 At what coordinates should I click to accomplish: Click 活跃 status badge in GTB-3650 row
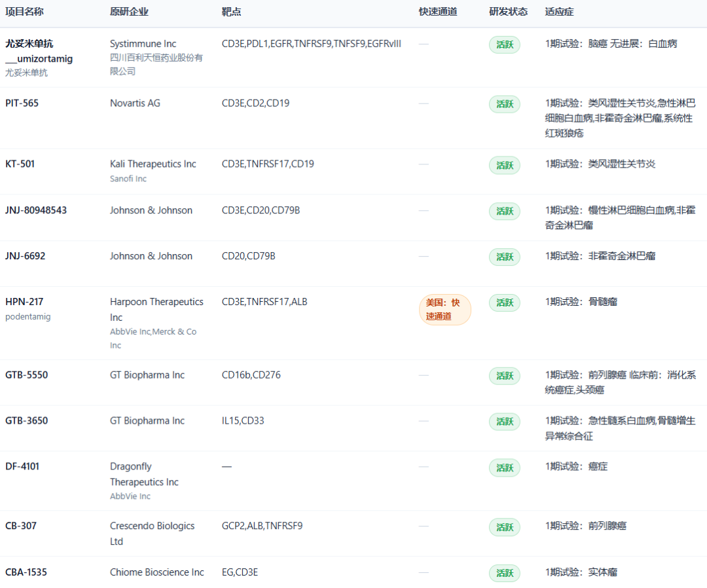point(505,422)
